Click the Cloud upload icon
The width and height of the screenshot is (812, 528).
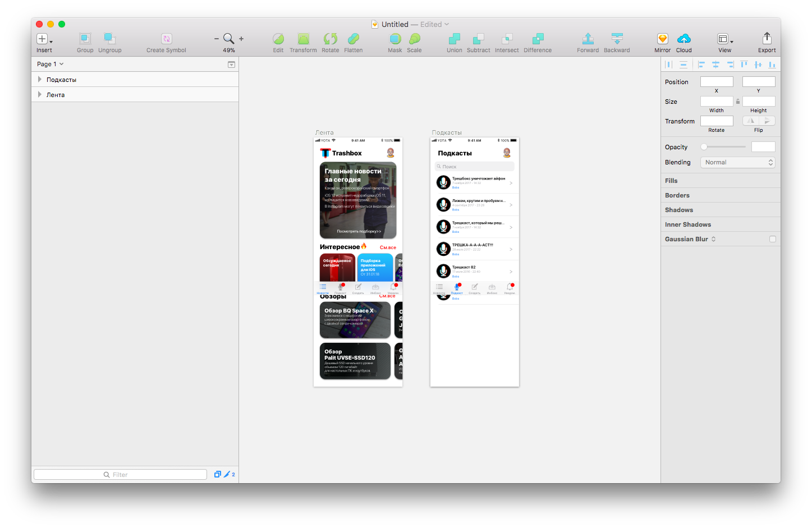click(684, 39)
